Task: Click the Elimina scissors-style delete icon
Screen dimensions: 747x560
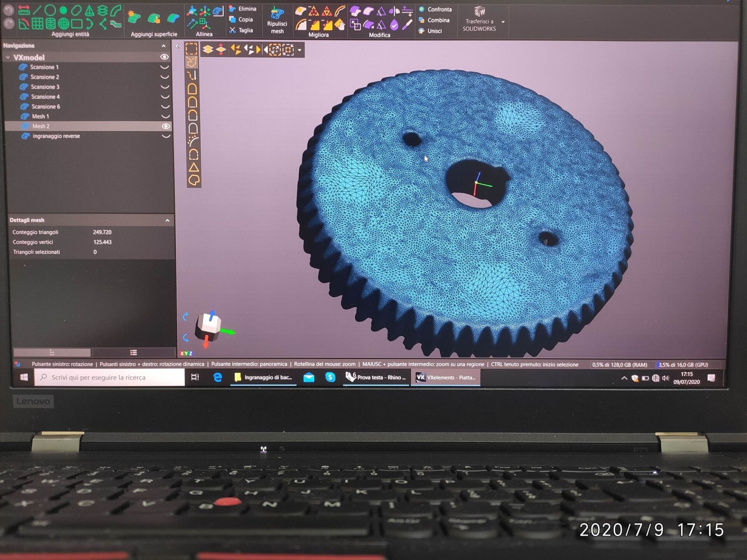Action: click(233, 9)
